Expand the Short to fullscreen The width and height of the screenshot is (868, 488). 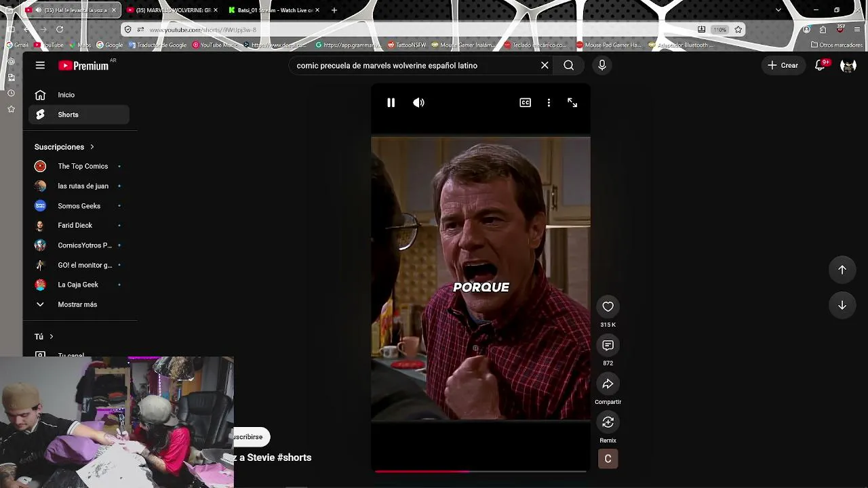coord(572,102)
